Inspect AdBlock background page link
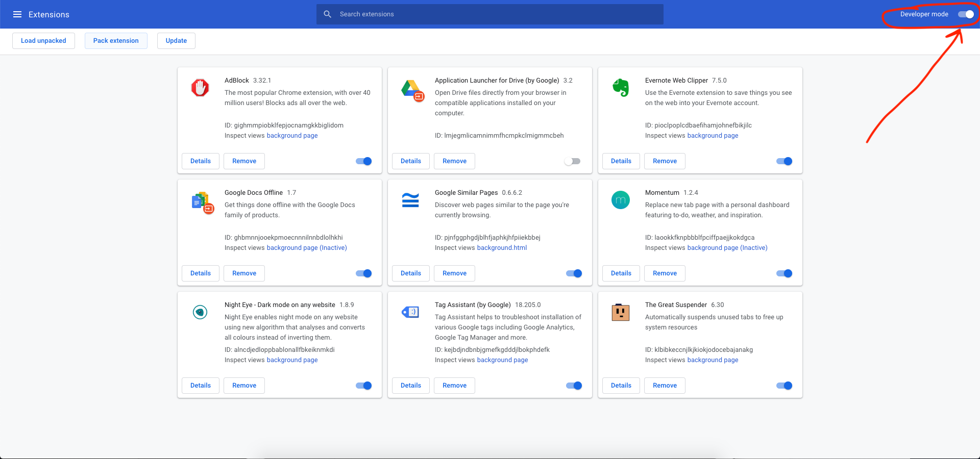The height and width of the screenshot is (459, 980). pyautogui.click(x=292, y=136)
